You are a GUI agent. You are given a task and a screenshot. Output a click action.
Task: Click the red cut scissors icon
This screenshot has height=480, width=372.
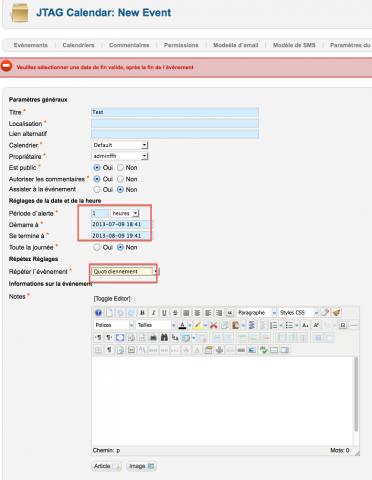[214, 325]
